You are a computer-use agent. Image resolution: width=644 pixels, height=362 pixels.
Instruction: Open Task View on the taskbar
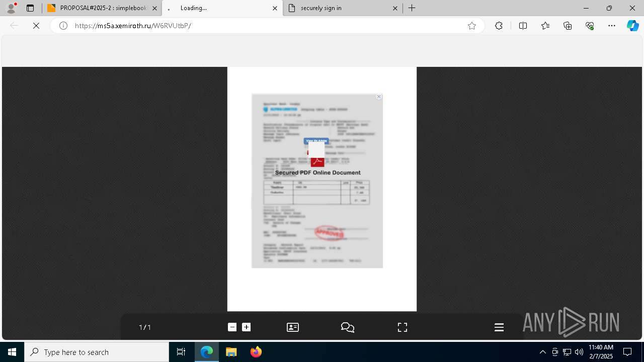click(181, 352)
